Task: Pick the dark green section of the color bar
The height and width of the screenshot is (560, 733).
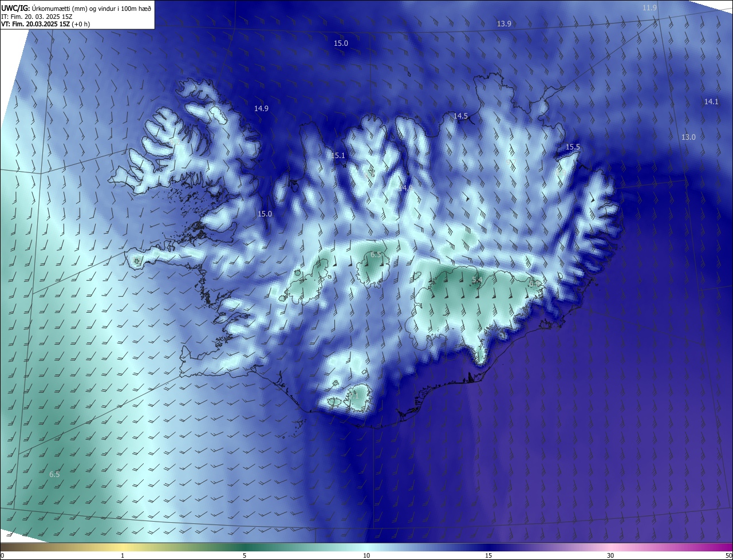Action: [245, 547]
